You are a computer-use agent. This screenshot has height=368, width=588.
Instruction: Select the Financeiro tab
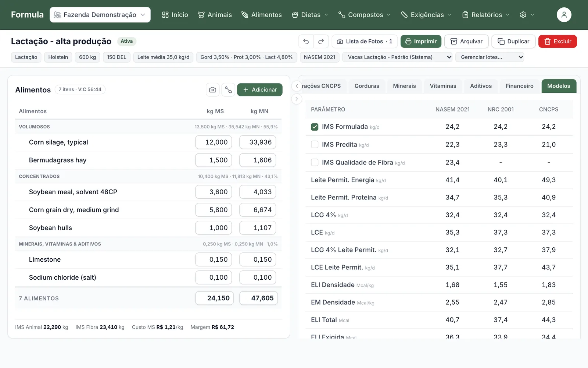519,86
